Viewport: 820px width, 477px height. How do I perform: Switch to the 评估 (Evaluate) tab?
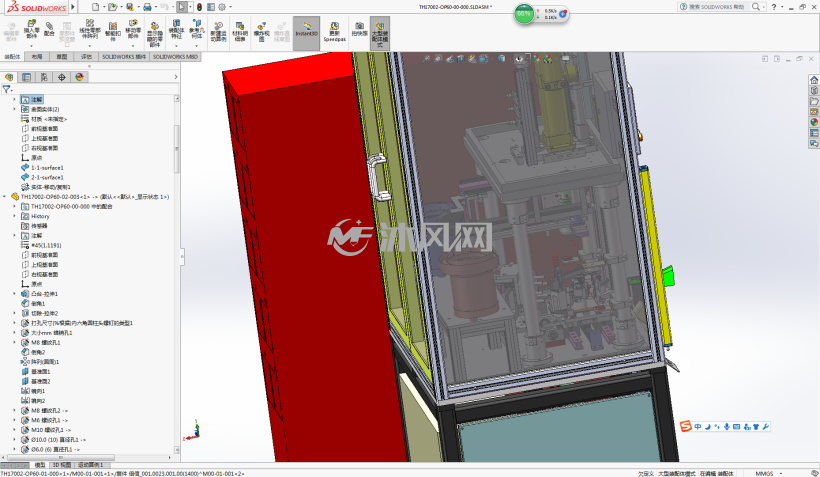point(86,56)
